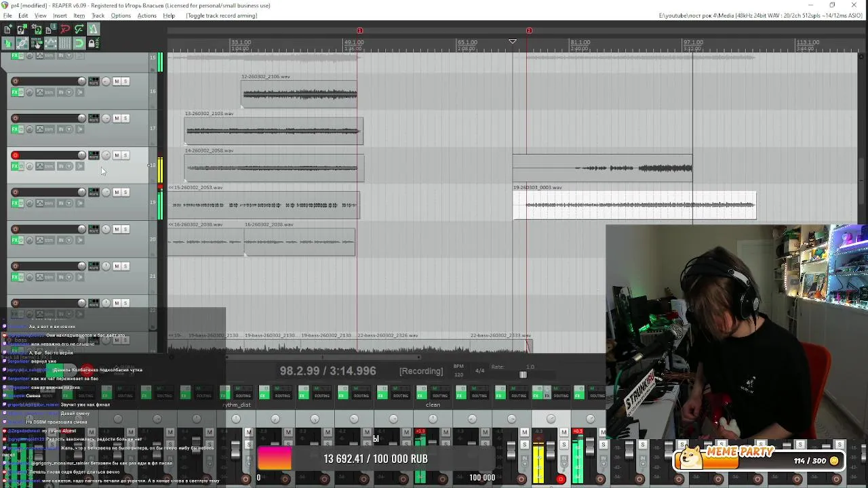Click the Save Project toolbar icon

[37, 29]
